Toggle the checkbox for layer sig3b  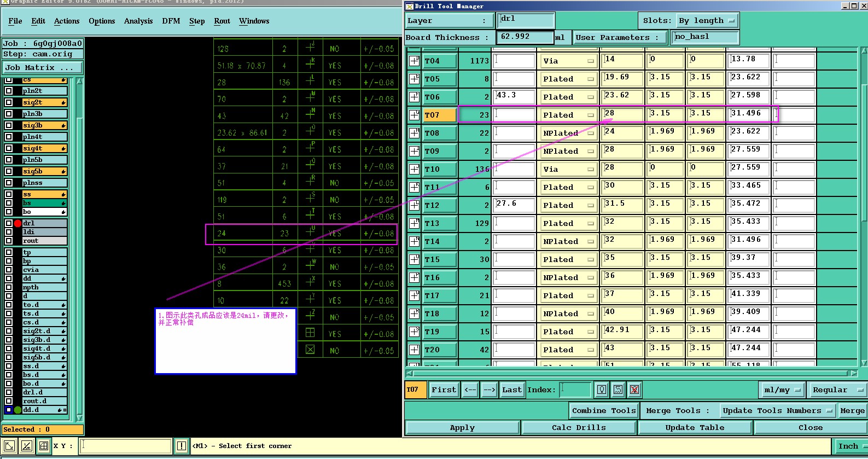point(9,125)
